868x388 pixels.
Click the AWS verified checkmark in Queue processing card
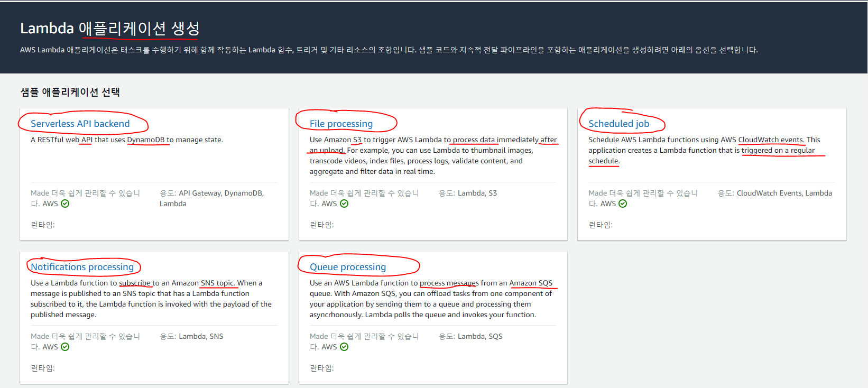coord(344,347)
